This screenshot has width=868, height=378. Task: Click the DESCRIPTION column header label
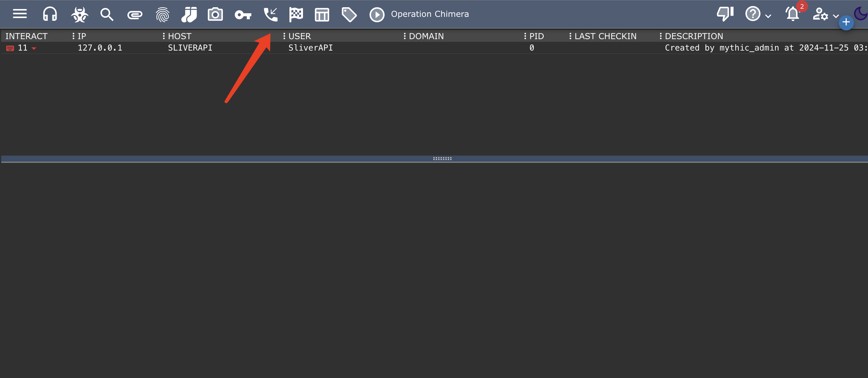694,36
